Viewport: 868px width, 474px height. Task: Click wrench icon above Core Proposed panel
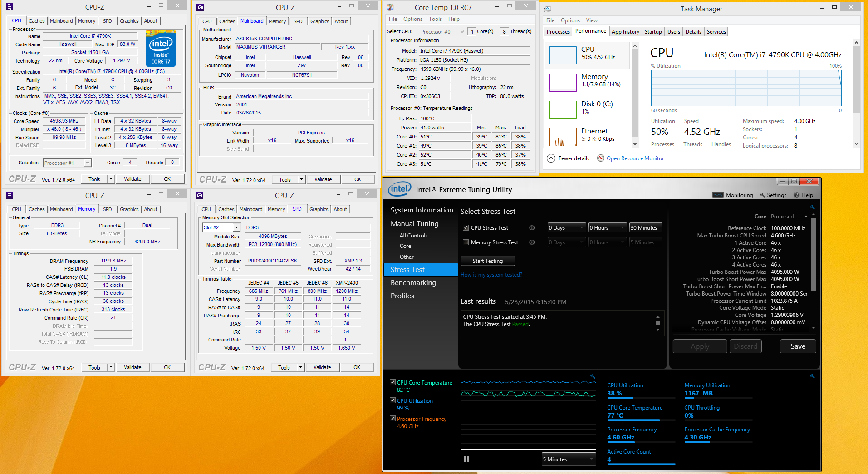[x=812, y=207]
